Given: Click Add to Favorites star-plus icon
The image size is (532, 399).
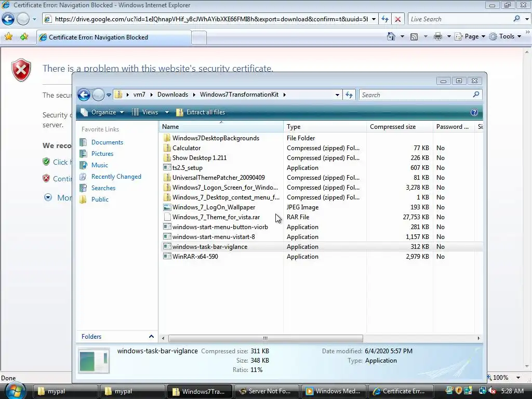Looking at the screenshot, I should 24,37.
